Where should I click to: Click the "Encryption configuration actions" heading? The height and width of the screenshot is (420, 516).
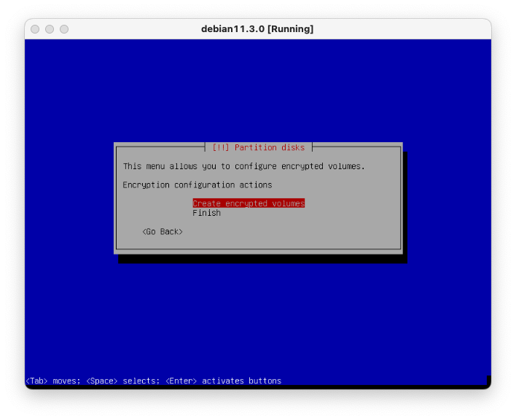click(x=197, y=185)
